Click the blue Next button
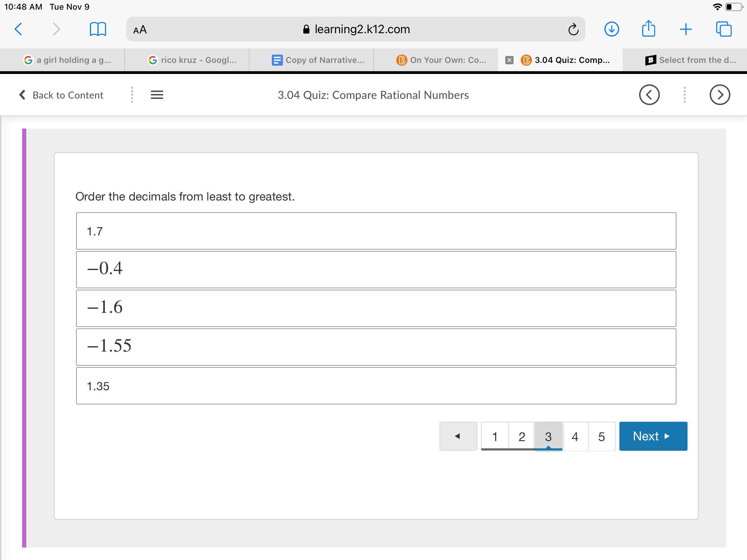 [653, 436]
